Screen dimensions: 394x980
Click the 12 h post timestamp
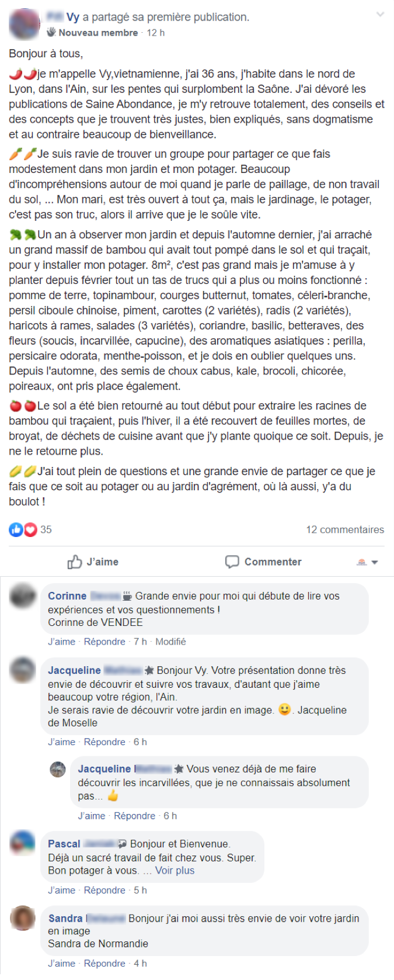tap(155, 33)
